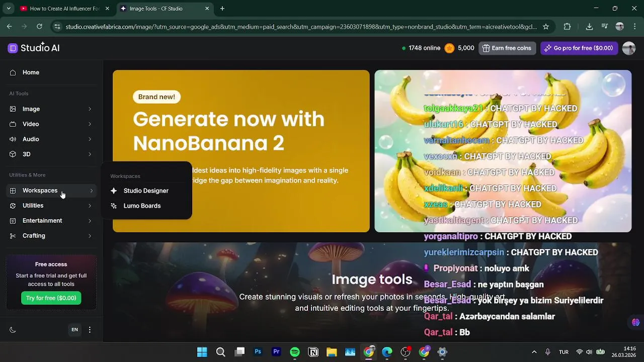The image size is (644, 362).
Task: Click Try for free ($0.00) button
Action: coord(51,298)
